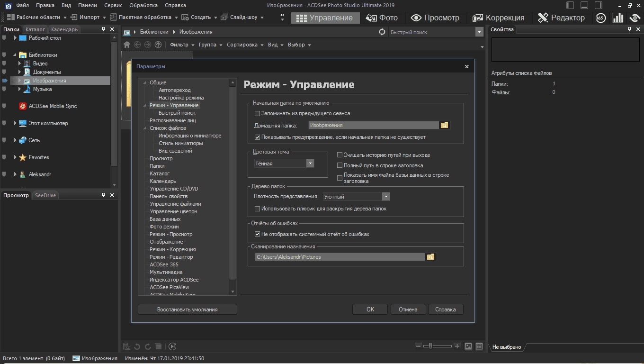The height and width of the screenshot is (364, 644).
Task: Switch to the Каталог tab
Action: (36, 29)
